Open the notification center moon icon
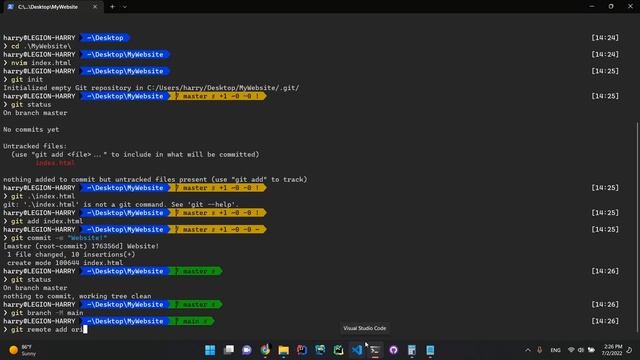Viewport: 640px width, 360px height. click(x=629, y=350)
